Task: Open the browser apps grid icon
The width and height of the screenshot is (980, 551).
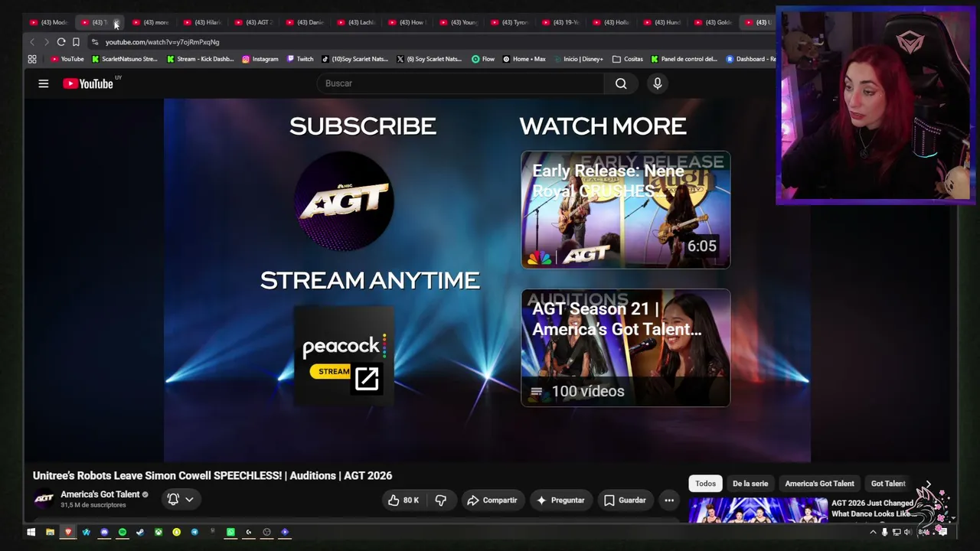Action: pos(32,59)
